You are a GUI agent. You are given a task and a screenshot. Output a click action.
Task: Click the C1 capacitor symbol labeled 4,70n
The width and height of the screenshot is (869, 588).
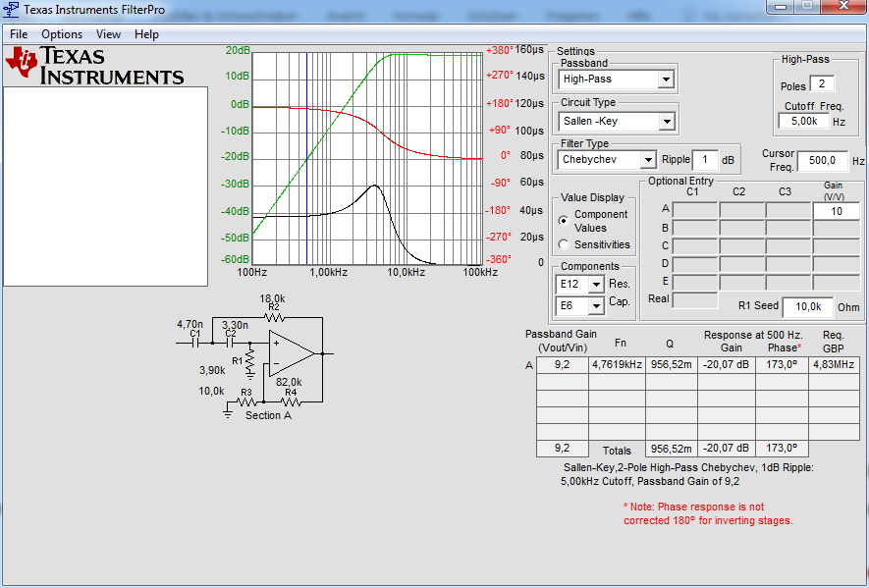(x=195, y=344)
